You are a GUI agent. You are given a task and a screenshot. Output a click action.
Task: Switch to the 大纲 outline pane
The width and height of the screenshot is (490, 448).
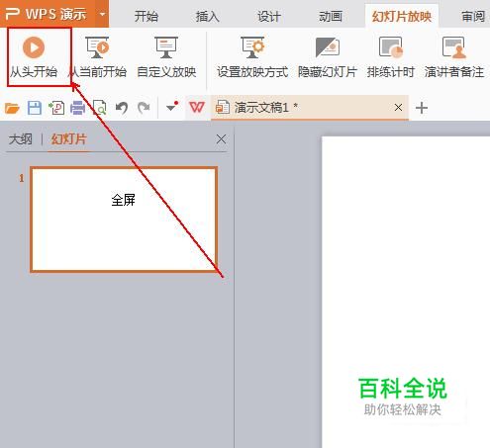point(21,139)
